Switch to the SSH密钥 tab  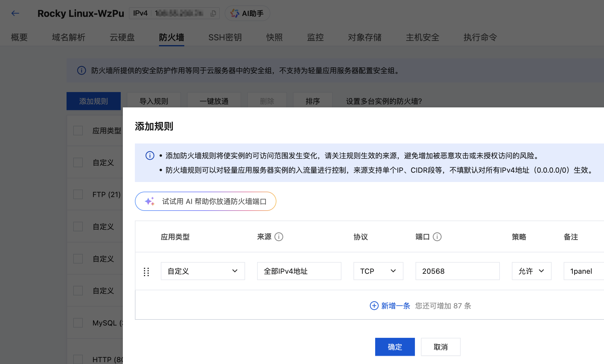click(x=225, y=37)
